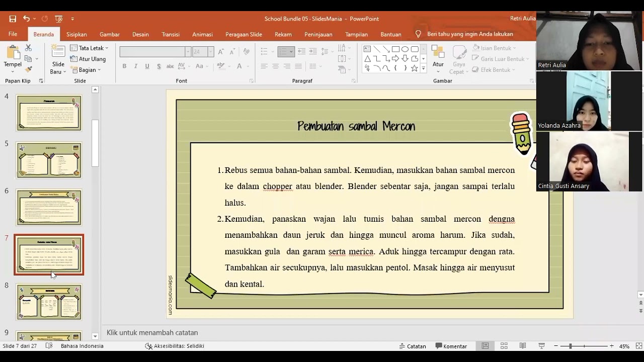Cut selection with the scissors icon
644x362 pixels.
click(x=28, y=48)
